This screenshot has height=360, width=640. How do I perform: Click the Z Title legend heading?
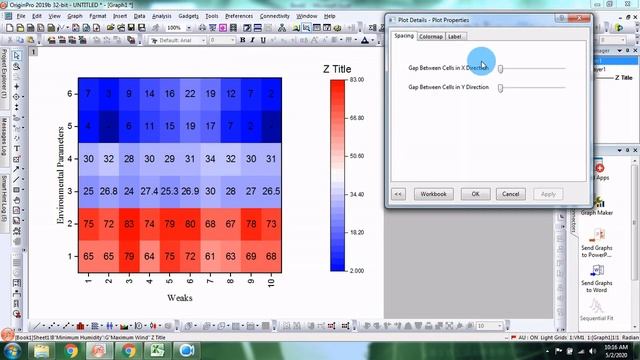(337, 69)
